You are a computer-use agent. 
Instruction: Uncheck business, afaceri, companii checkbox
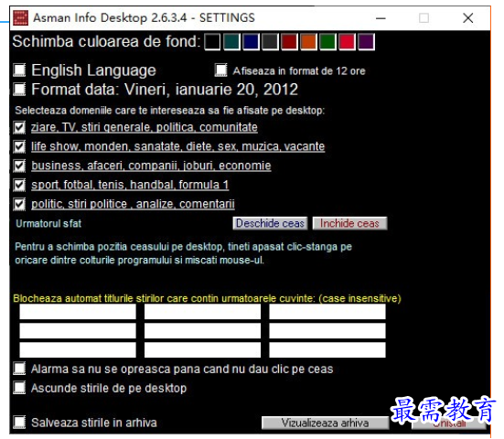19,166
